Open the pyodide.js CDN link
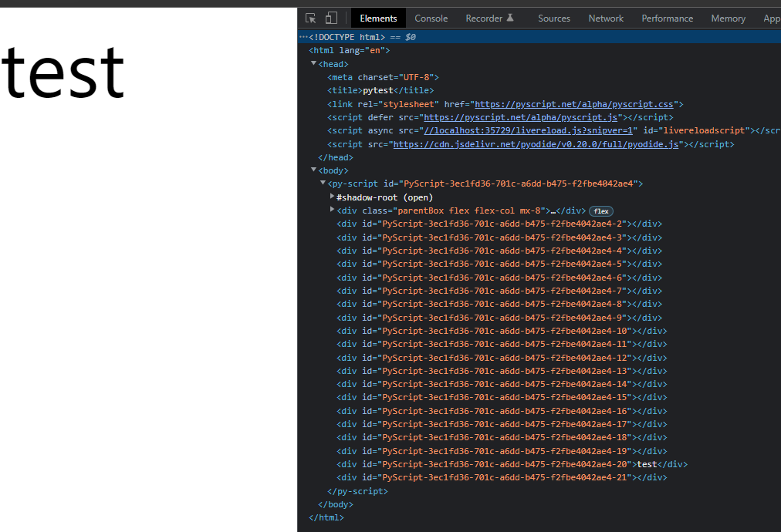Screen dimensions: 781x532 point(536,144)
